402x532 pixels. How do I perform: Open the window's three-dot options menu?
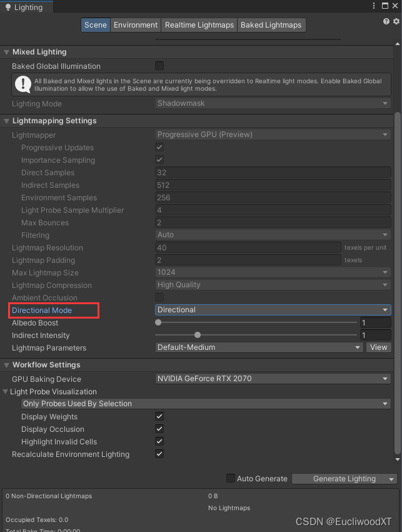pos(374,6)
